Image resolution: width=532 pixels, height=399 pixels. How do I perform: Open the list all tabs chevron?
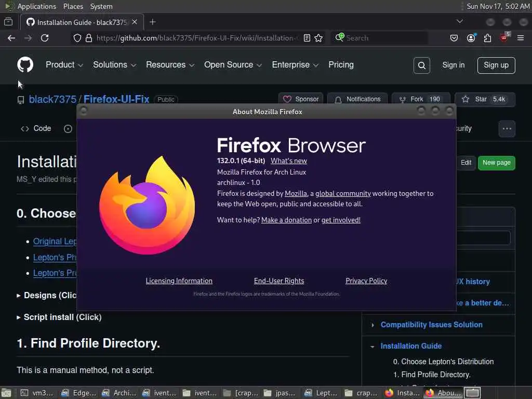tap(460, 21)
